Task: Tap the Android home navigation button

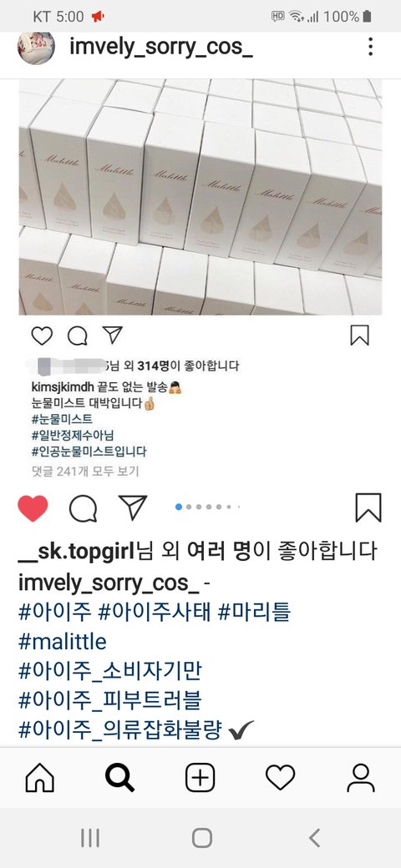Action: (x=202, y=838)
